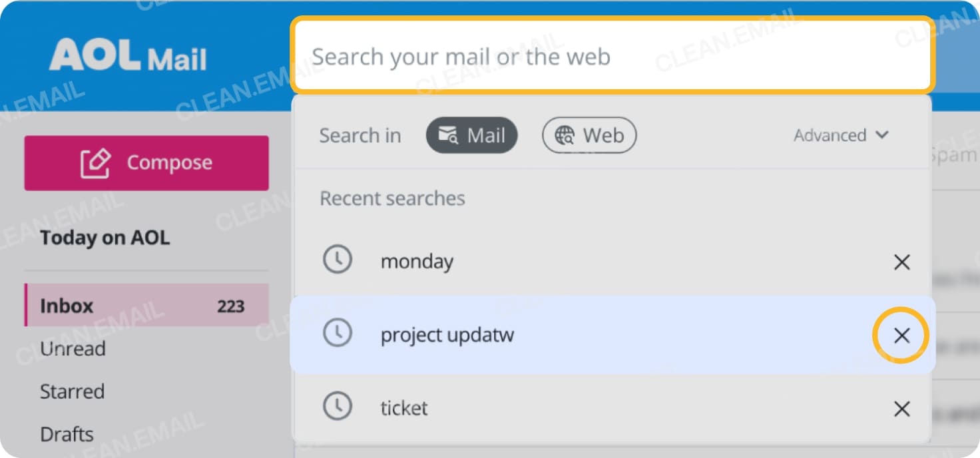Click the Compose button

pos(146,162)
